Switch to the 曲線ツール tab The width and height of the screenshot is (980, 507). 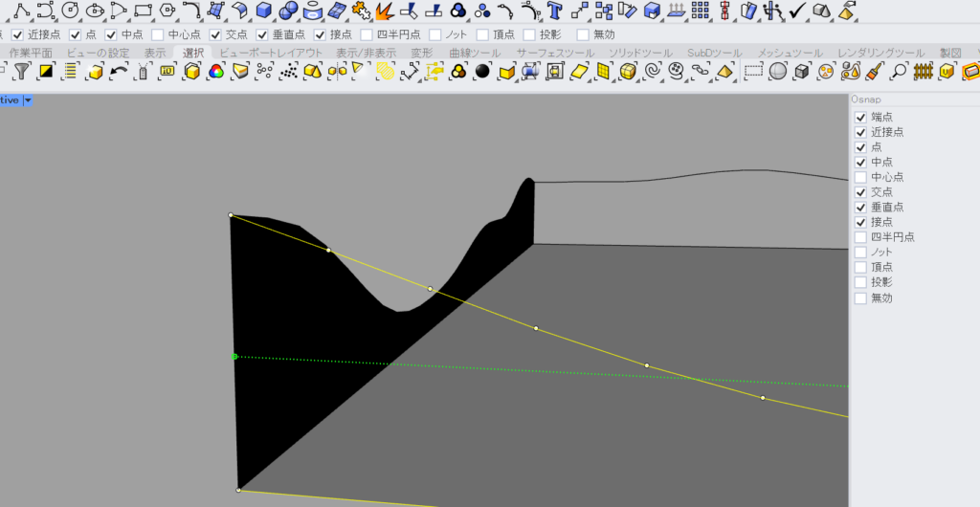[x=474, y=53]
